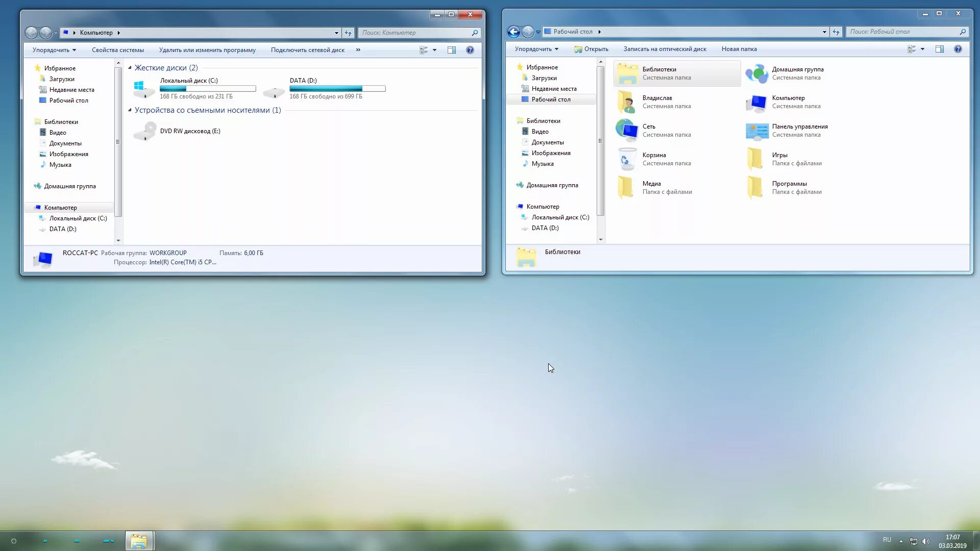The width and height of the screenshot is (980, 551).
Task: Click network icon in system tray
Action: [913, 541]
